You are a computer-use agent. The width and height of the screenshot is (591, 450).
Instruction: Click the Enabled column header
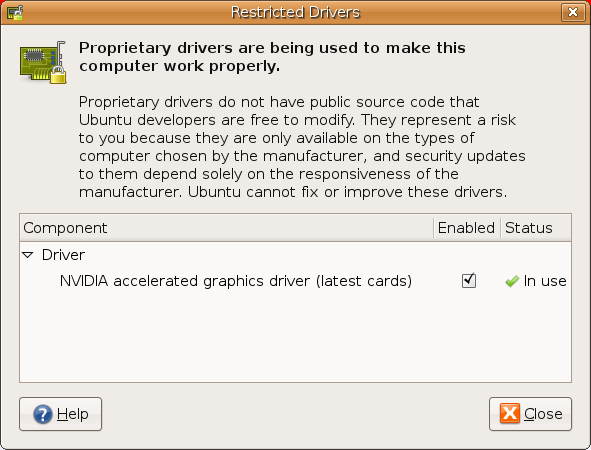tap(467, 228)
